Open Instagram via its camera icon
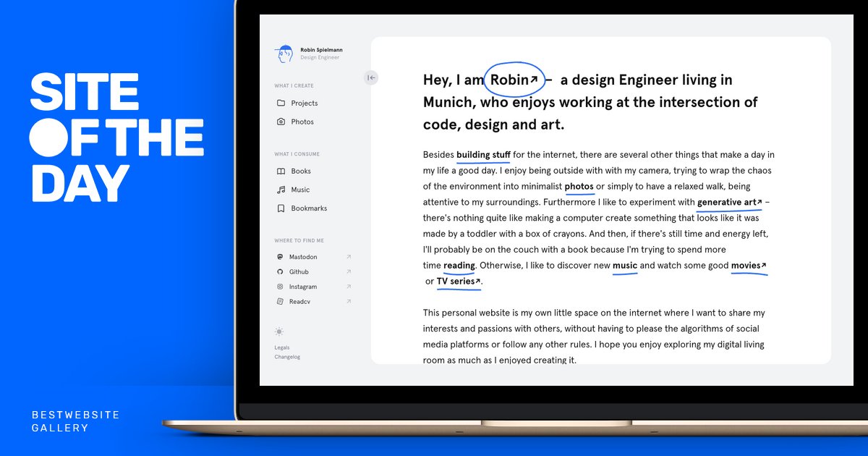The image size is (868, 456). click(x=281, y=286)
